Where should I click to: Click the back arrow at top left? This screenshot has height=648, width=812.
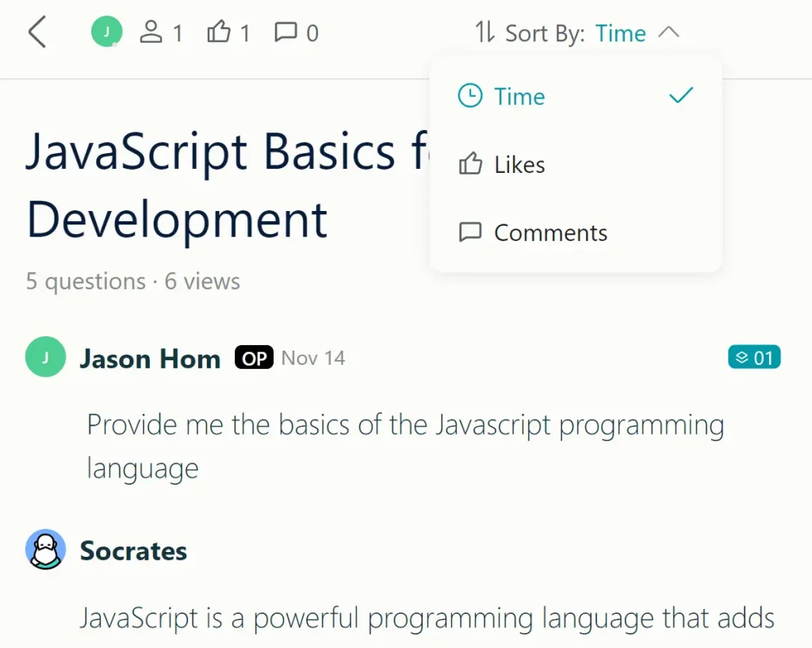click(x=36, y=33)
